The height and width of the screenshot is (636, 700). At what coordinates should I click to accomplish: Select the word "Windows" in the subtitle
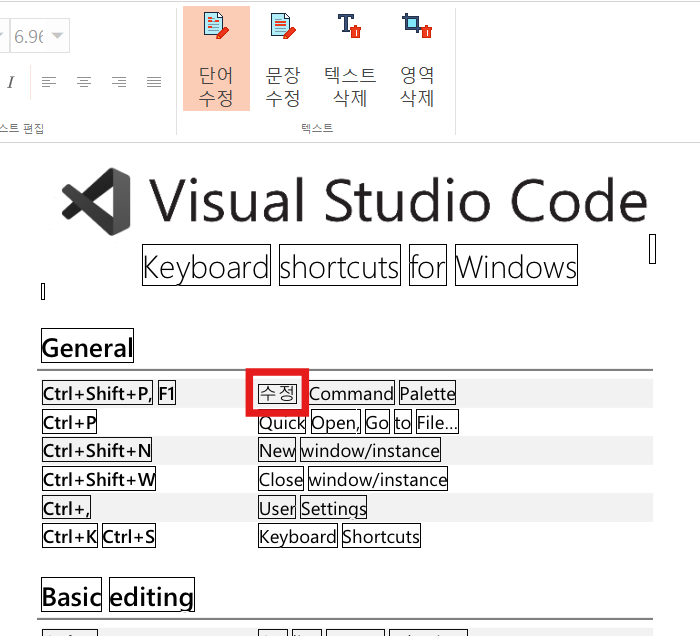(x=516, y=265)
